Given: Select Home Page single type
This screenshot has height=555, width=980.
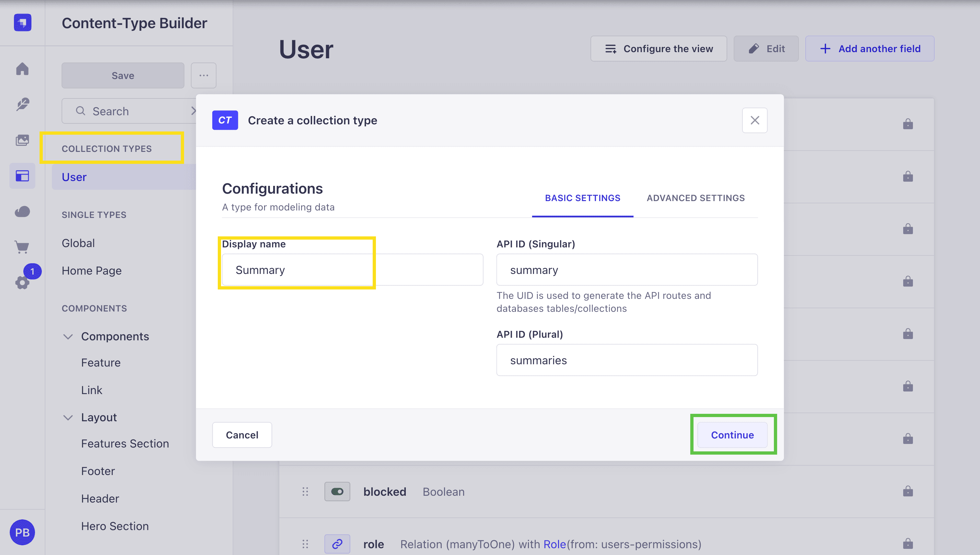Looking at the screenshot, I should pyautogui.click(x=92, y=271).
